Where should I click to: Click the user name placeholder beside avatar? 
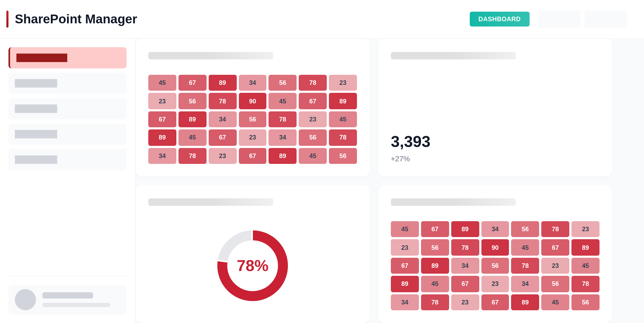pos(68,295)
